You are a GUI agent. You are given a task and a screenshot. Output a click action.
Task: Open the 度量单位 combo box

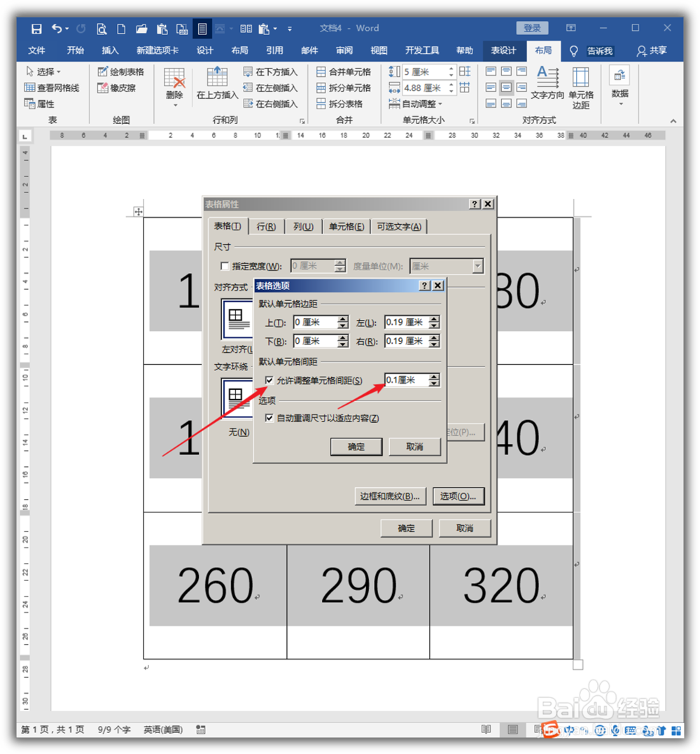(477, 266)
